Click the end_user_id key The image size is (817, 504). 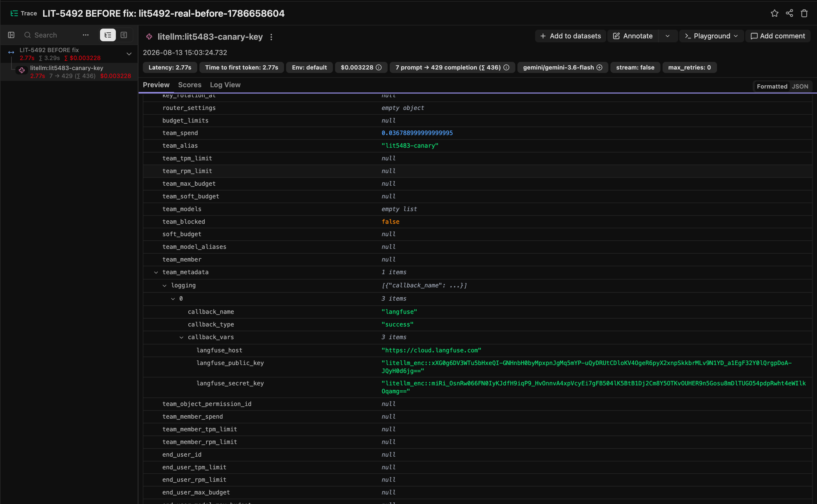pos(182,455)
